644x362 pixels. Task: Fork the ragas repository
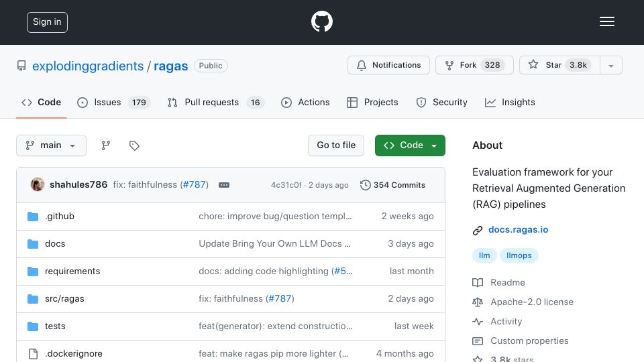click(x=474, y=65)
